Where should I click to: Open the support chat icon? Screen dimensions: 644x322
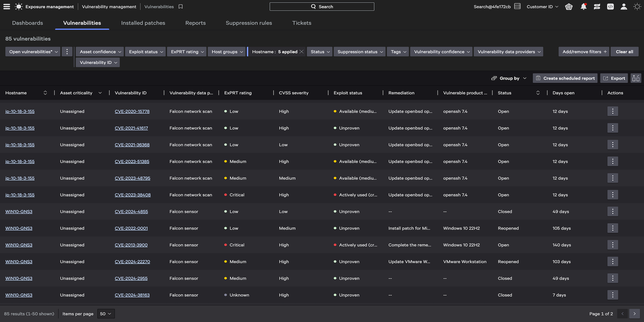(597, 7)
